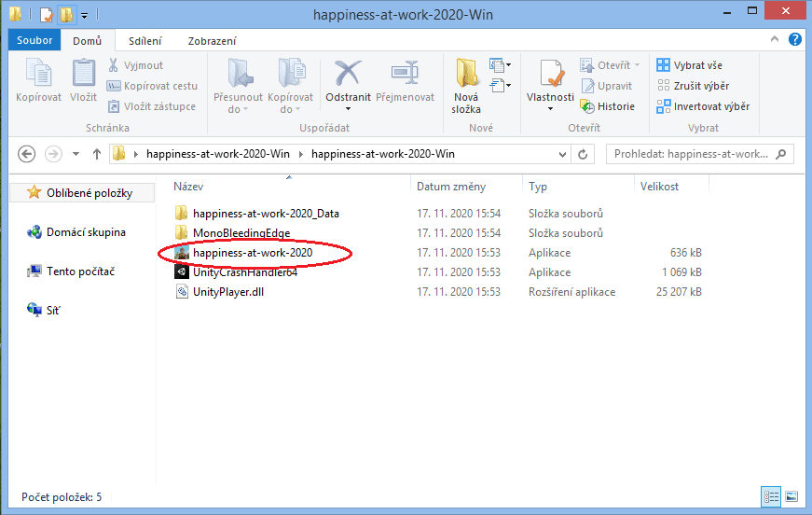Image resolution: width=812 pixels, height=515 pixels.
Task: Switch to the Zobrazení tab
Action: click(x=212, y=41)
